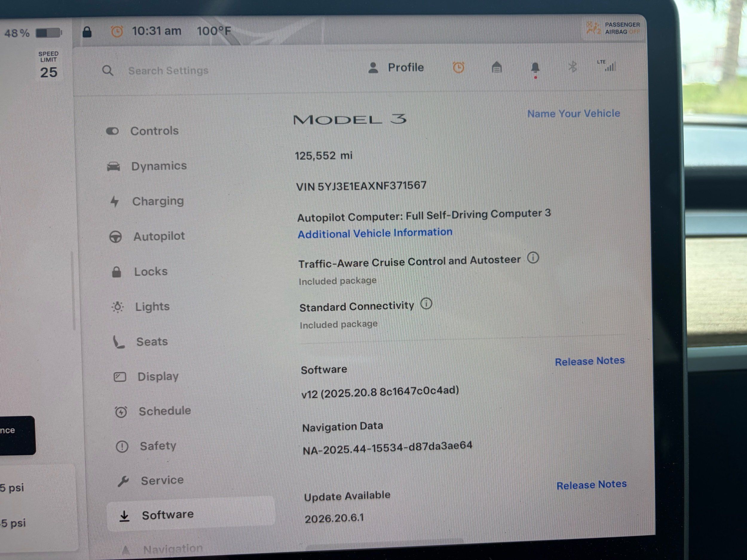This screenshot has width=747, height=560.
Task: Tap the passenger airbag status icon
Action: [593, 28]
